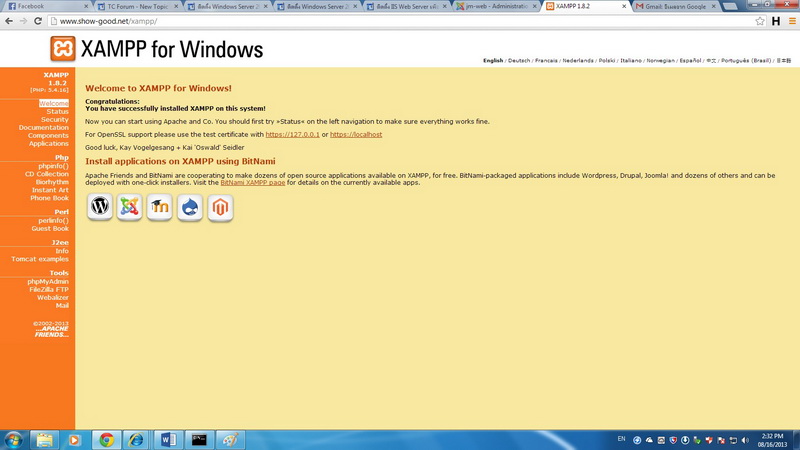
Task: Switch the page language to Polski
Action: (x=607, y=60)
